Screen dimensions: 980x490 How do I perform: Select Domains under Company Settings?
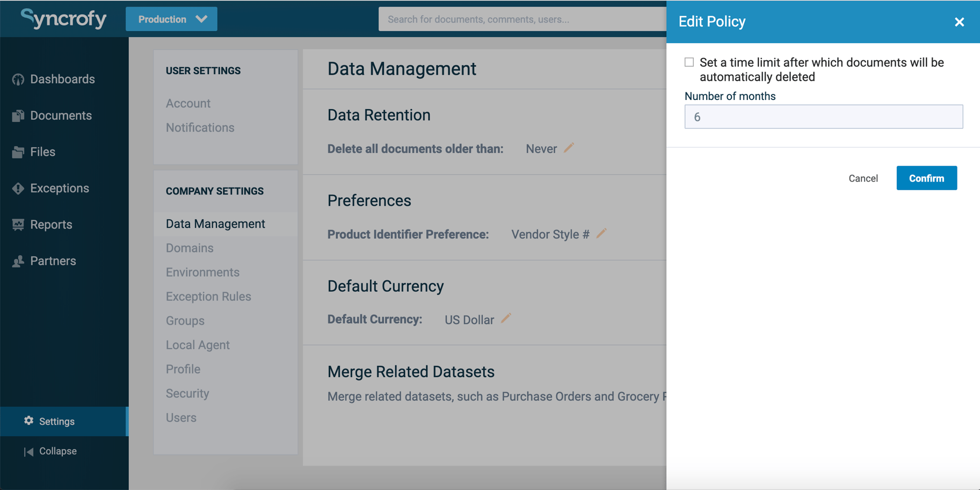(189, 248)
